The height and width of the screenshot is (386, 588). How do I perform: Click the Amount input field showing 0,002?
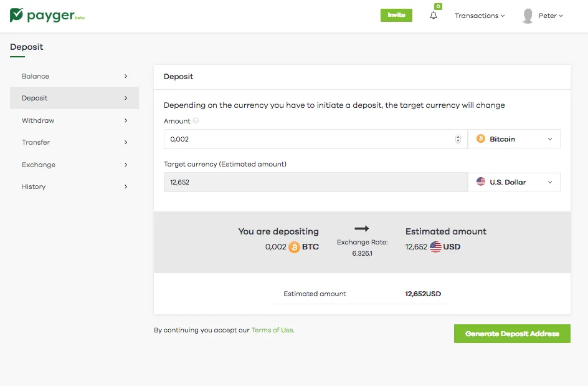316,139
